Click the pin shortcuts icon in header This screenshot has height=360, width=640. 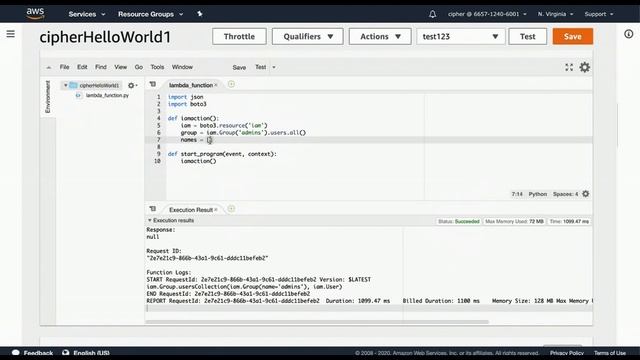point(200,14)
